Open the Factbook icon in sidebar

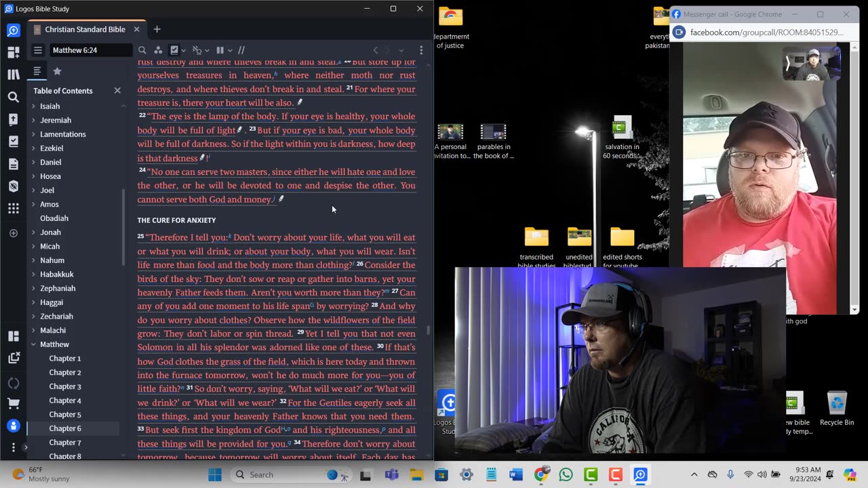click(14, 119)
